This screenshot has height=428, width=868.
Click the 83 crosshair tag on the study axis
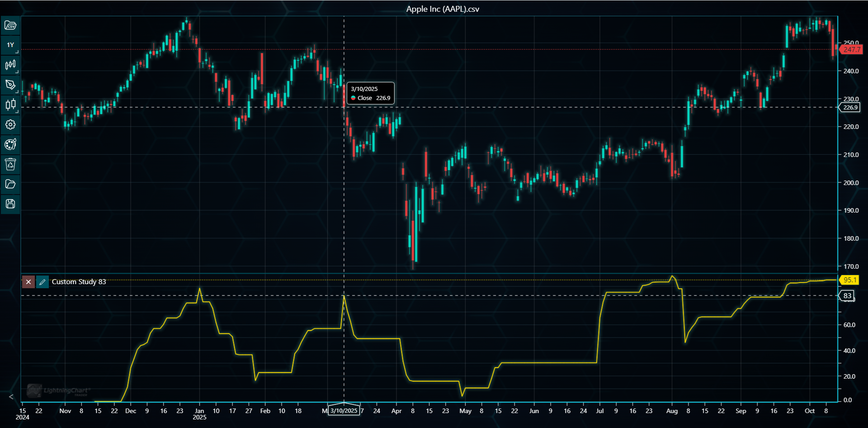pos(847,296)
